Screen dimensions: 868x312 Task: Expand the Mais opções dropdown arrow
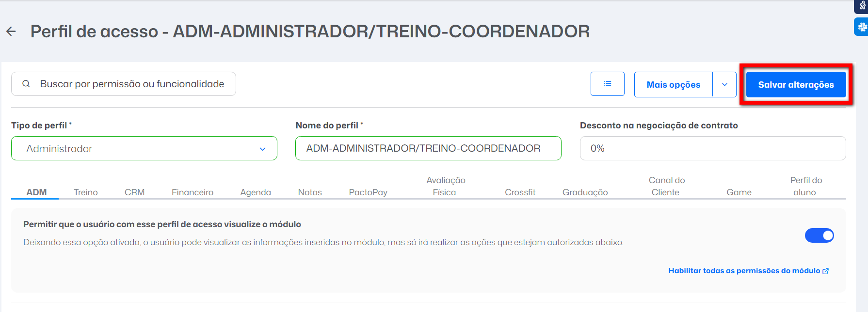tap(724, 84)
